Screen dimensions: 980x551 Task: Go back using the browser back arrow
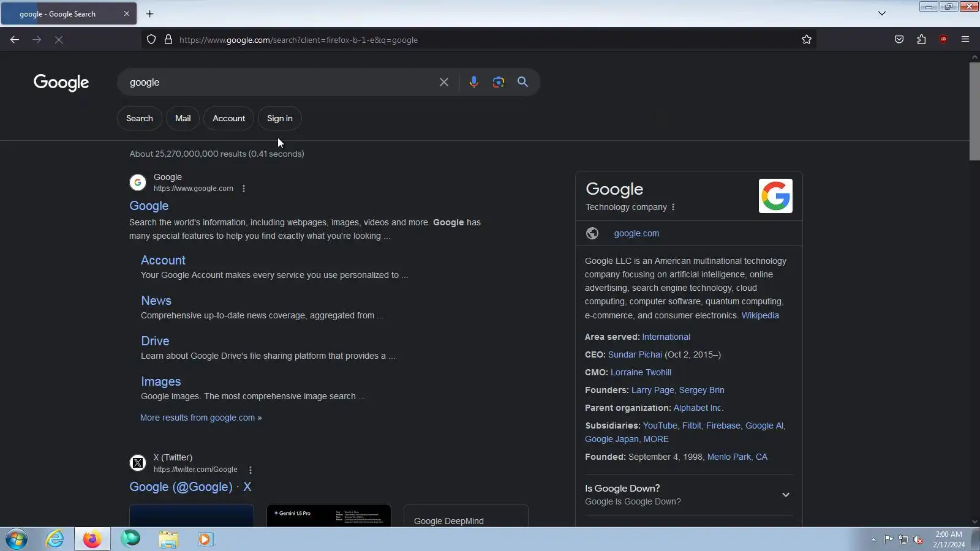coord(15,40)
